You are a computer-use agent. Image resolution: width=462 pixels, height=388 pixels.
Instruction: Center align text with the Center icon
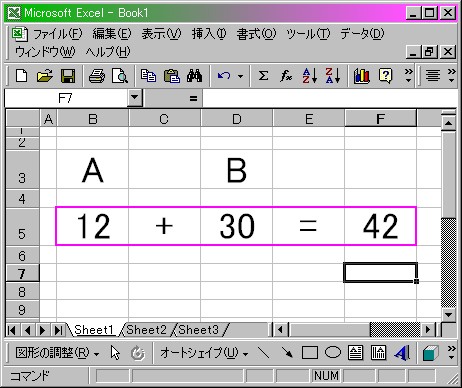coord(433,76)
